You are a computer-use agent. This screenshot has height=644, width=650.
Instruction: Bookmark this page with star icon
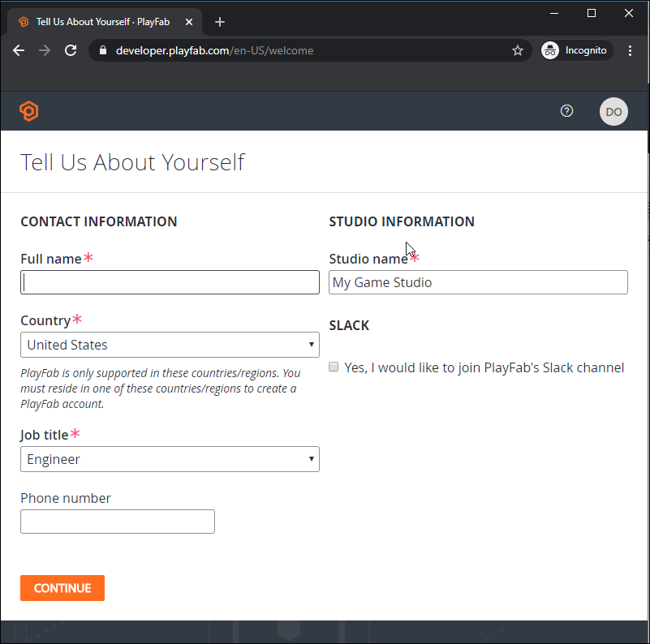click(x=518, y=50)
